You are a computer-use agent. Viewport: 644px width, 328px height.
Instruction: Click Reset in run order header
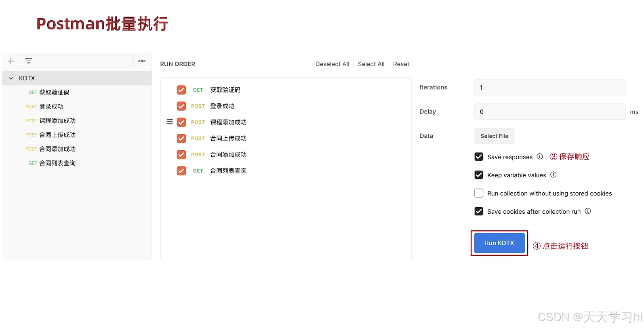[x=401, y=64]
